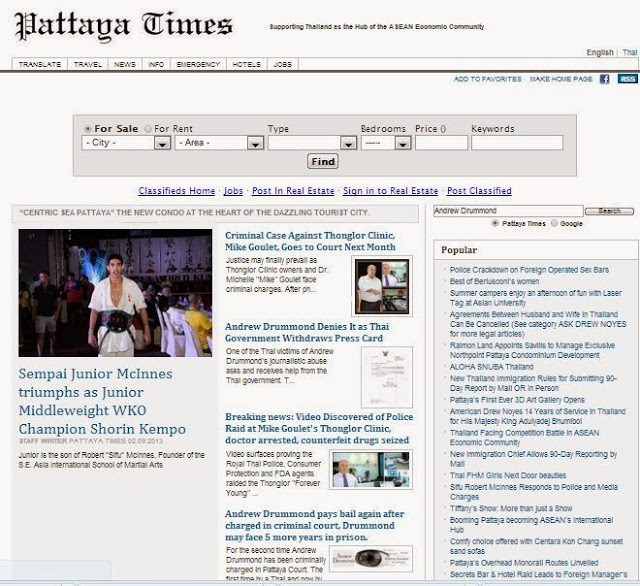Open American Drew Noyes 14 Years link
This screenshot has height=586, width=640.
(538, 416)
